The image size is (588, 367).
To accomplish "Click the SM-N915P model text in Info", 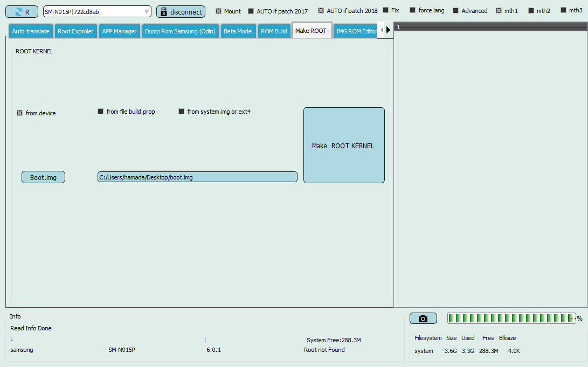I will pyautogui.click(x=122, y=350).
